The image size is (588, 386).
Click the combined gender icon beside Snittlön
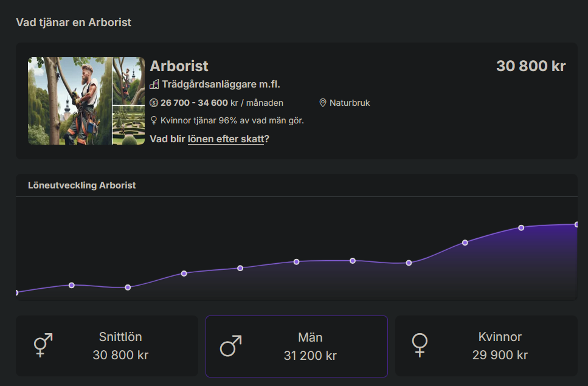43,345
